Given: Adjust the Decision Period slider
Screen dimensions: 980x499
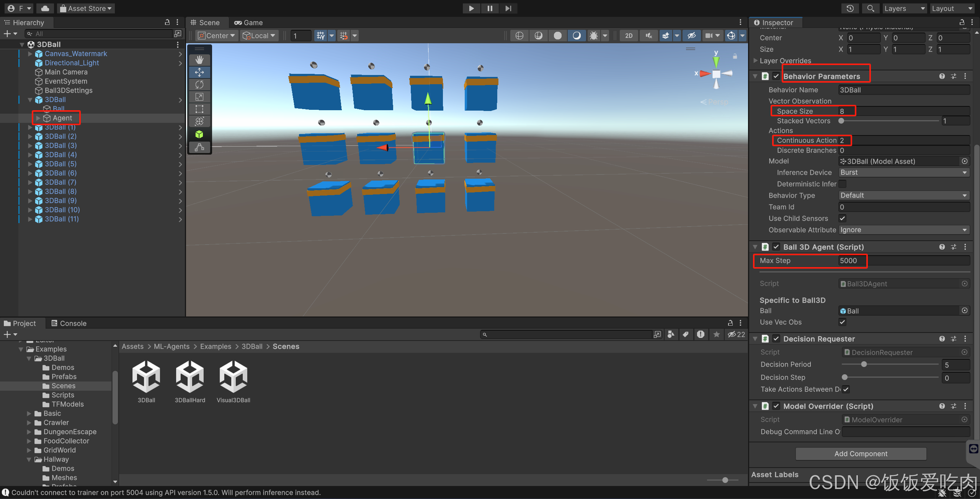Looking at the screenshot, I should [890, 364].
